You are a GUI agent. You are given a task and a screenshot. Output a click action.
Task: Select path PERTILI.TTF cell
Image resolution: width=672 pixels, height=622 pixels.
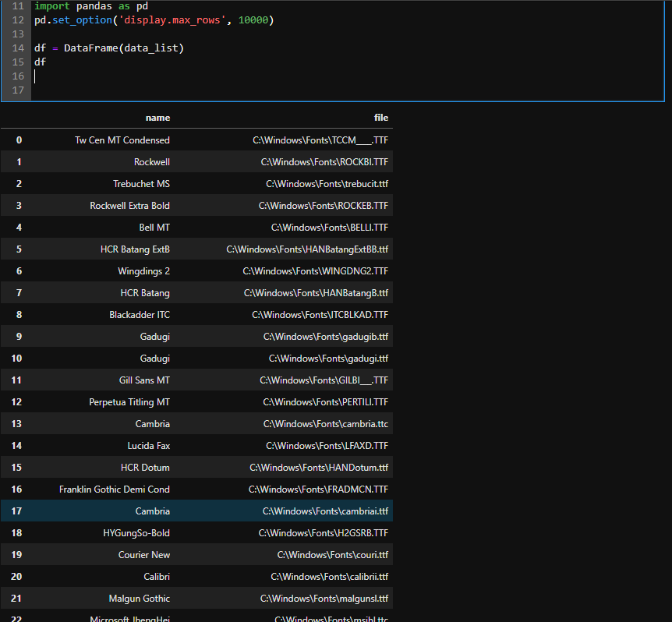326,402
